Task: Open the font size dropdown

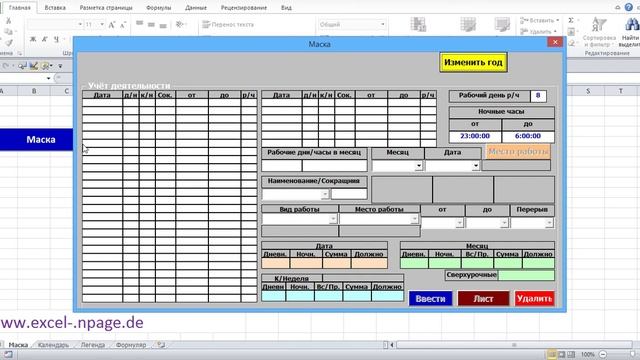Action: pos(102,24)
